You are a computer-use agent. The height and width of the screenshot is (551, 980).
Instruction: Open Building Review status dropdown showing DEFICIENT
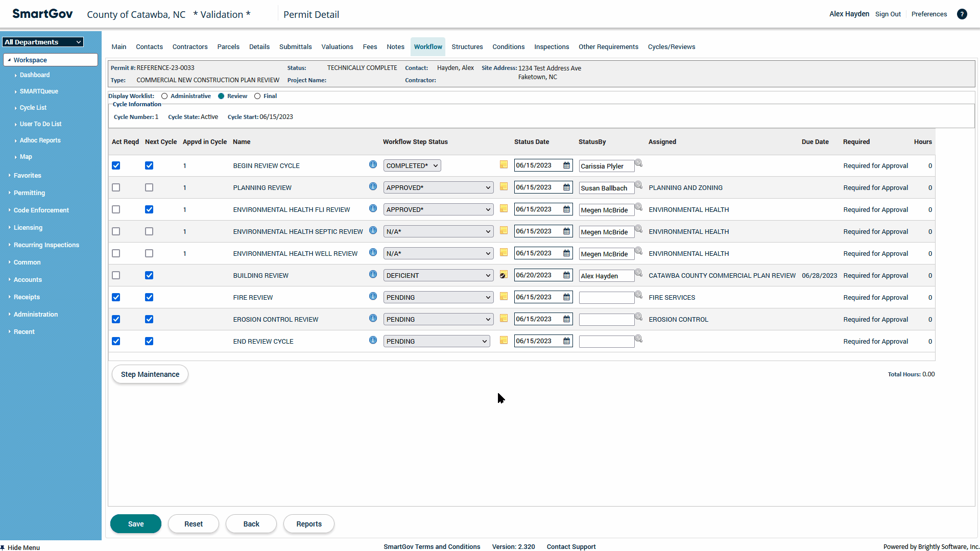tap(438, 275)
